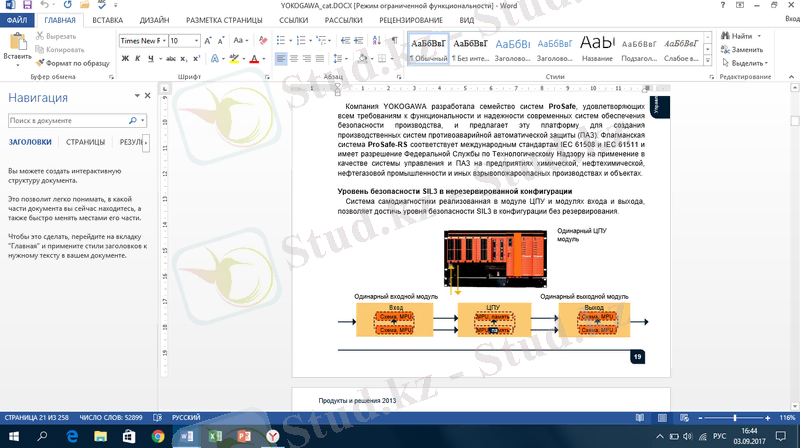Toggle bold formatting (Ж)
Image resolution: width=800 pixels, height=448 pixels.
point(125,59)
